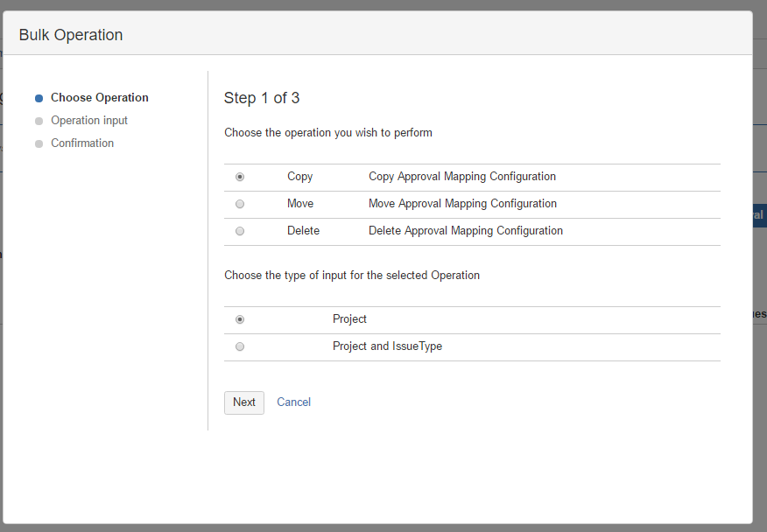Click the gray bullet beside Confirmation
767x532 pixels.
coord(39,144)
